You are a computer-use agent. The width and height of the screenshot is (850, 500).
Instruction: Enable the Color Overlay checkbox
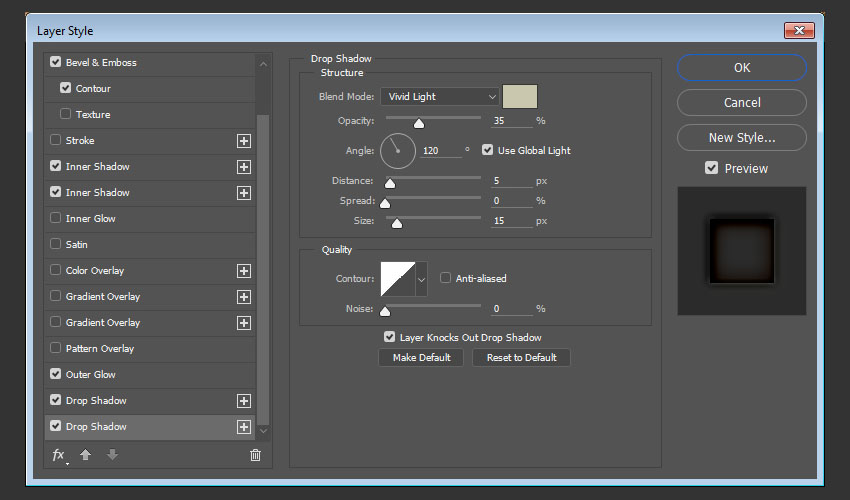55,270
